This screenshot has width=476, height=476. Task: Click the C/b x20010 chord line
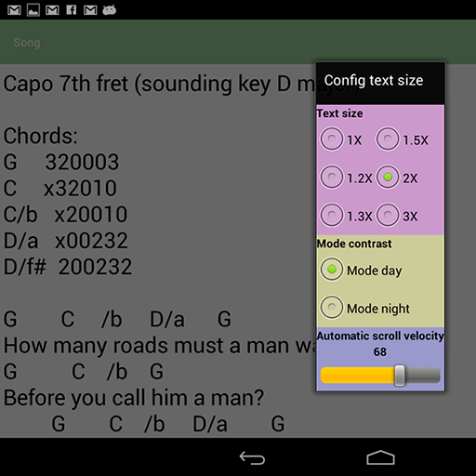[65, 214]
